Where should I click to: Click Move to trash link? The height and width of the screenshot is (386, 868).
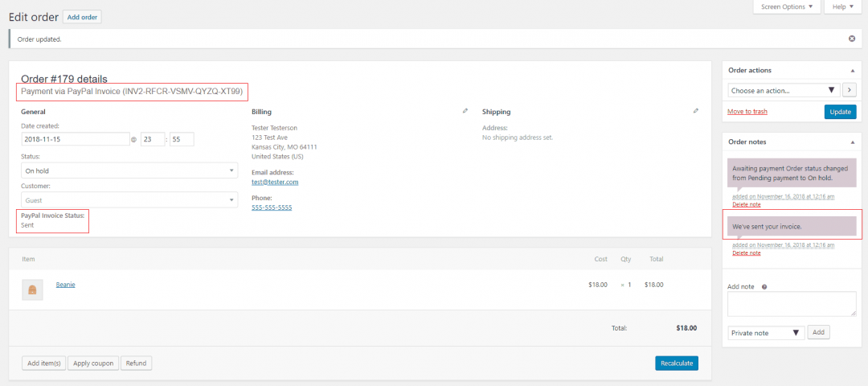pos(747,111)
